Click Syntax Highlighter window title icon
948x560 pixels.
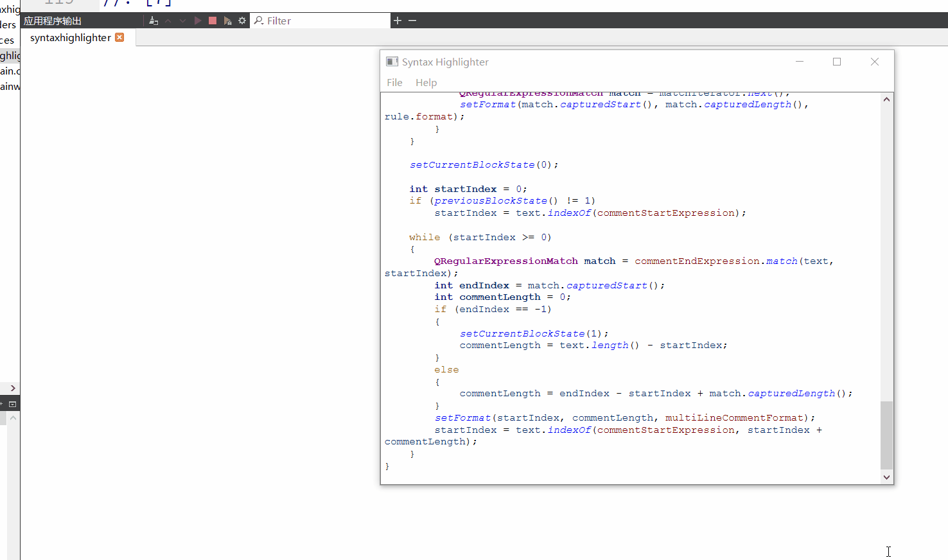point(392,62)
